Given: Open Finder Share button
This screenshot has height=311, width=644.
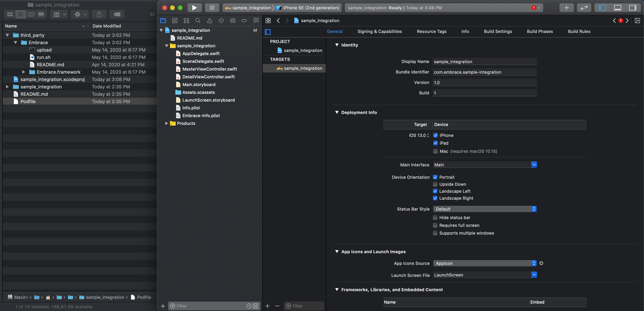Looking at the screenshot, I should pos(99,15).
